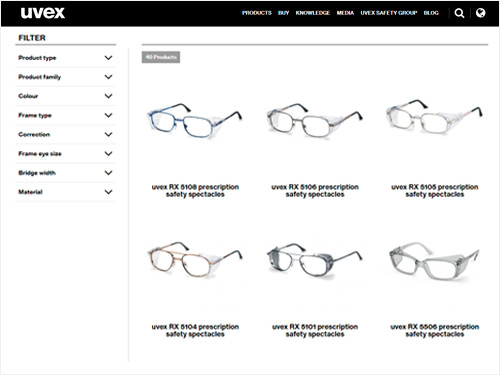Image resolution: width=500 pixels, height=375 pixels.
Task: Follow the uvex RX 5106 prescription spectacles link
Action: (315, 191)
